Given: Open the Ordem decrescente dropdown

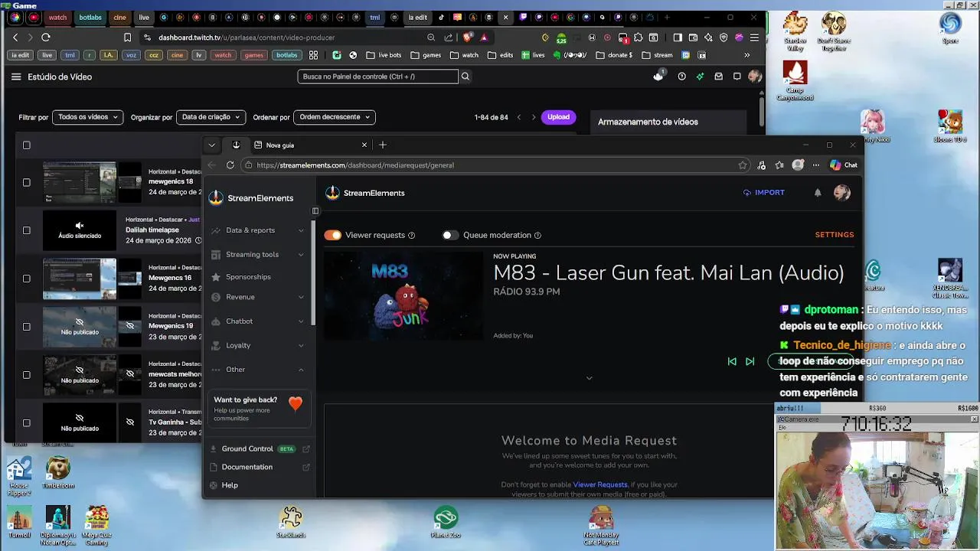Looking at the screenshot, I should pyautogui.click(x=335, y=117).
